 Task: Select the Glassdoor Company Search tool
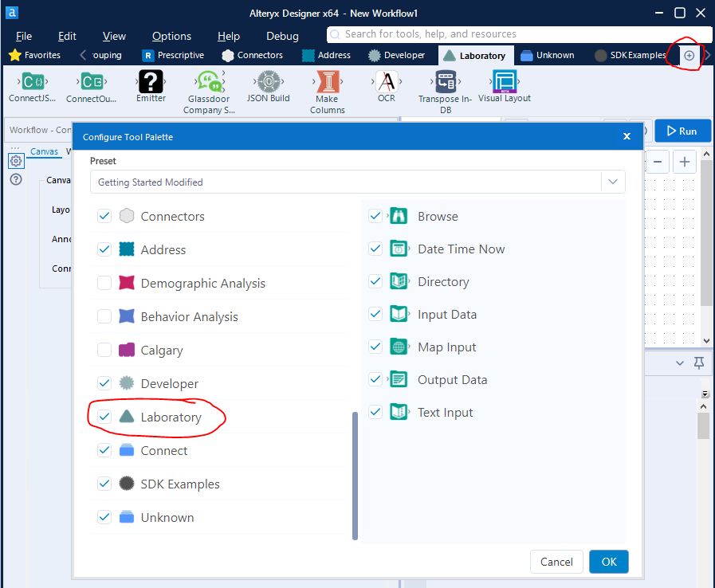point(208,82)
